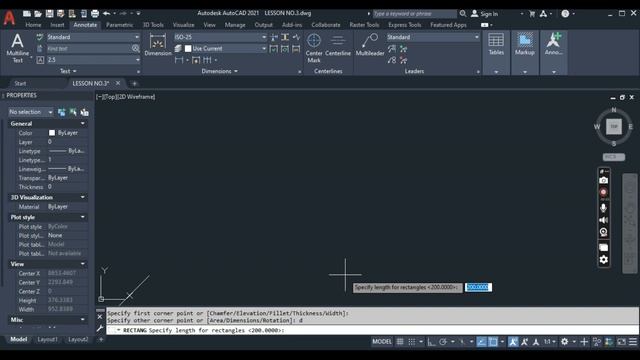Image resolution: width=640 pixels, height=360 pixels.
Task: Click the red record button on recorder bar
Action: pos(603,192)
